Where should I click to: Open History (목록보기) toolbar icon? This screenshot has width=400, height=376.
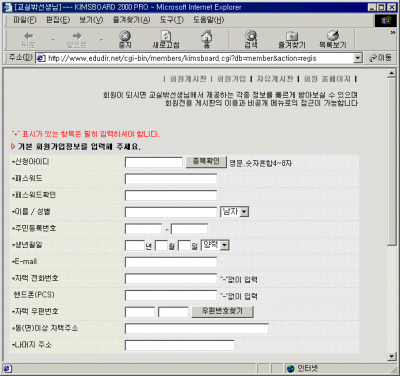tap(333, 39)
